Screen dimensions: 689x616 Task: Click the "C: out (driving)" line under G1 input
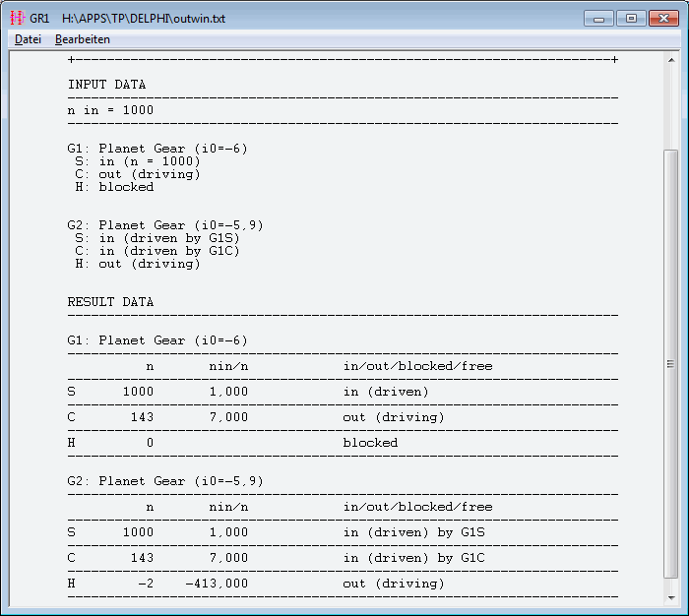pos(138,174)
